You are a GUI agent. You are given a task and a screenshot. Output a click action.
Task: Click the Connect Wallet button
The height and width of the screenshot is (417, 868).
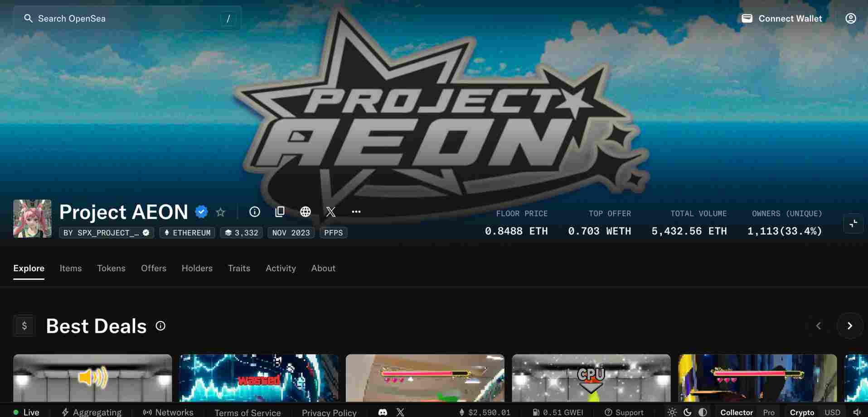781,19
